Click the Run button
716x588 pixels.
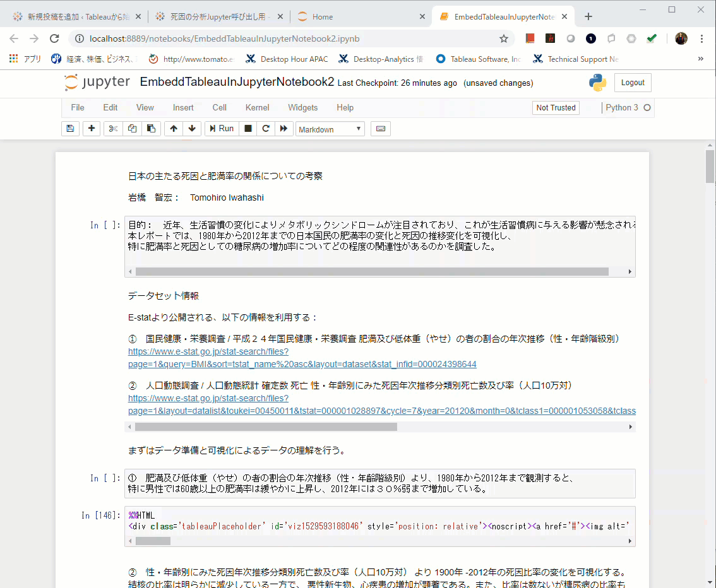(222, 129)
